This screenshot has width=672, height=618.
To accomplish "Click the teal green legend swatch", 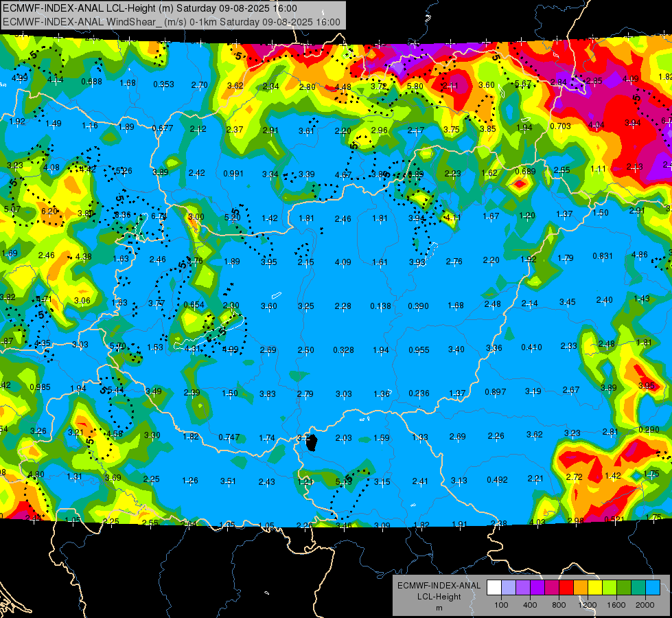I will point(638,588).
